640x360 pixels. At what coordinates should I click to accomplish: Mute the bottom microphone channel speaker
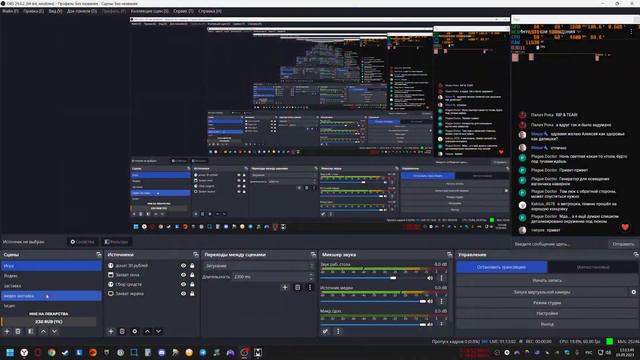pyautogui.click(x=430, y=324)
